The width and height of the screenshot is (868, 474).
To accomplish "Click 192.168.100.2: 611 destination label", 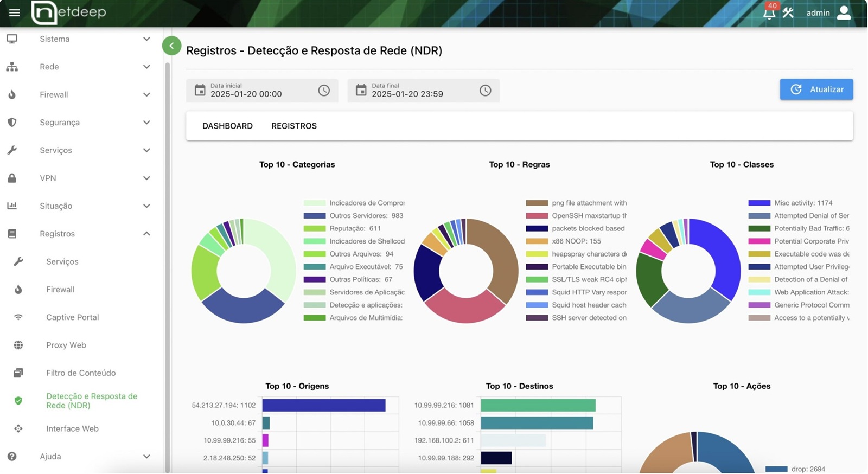I will coord(444,440).
